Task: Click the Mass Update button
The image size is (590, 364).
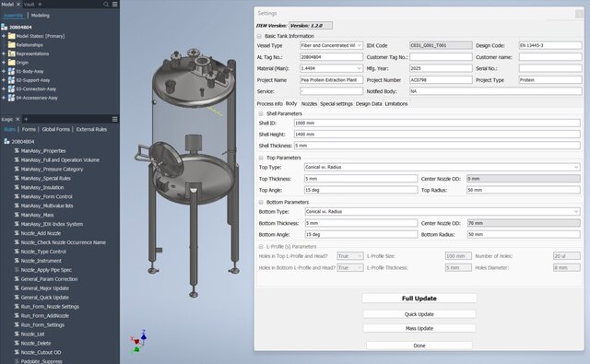Action: point(419,328)
